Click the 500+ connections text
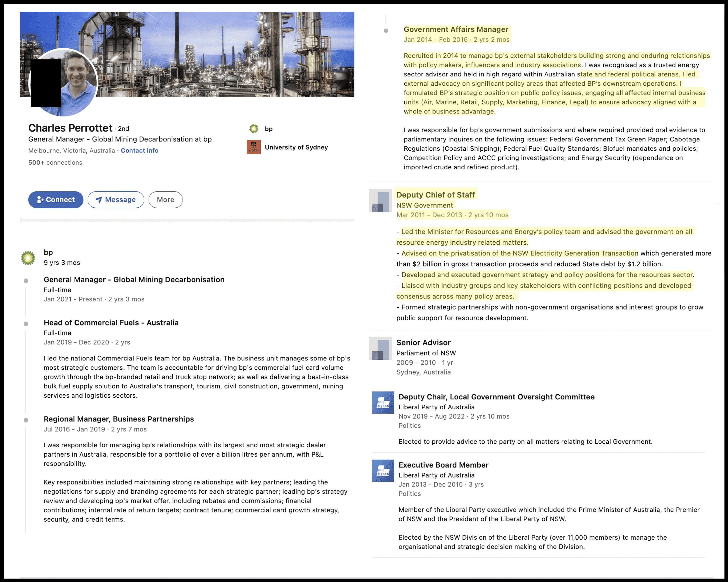Viewport: 728px width, 582px height. 55,163
